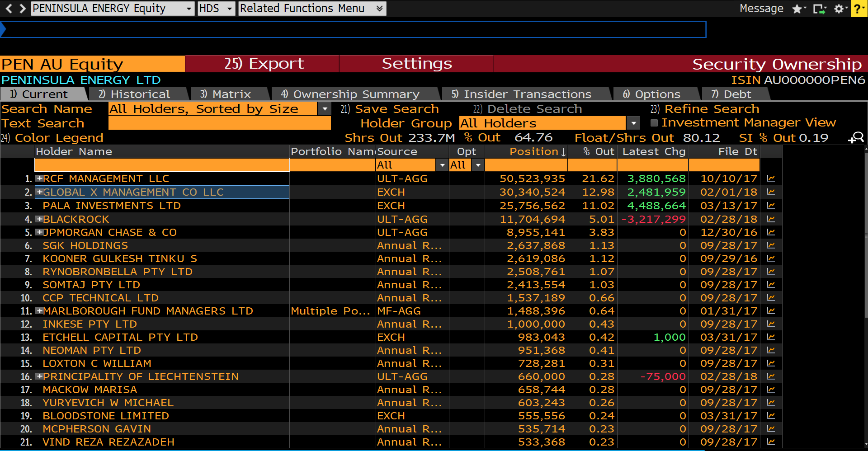This screenshot has height=451, width=868.
Task: Open Search Name dropdown arrow
Action: tap(325, 109)
